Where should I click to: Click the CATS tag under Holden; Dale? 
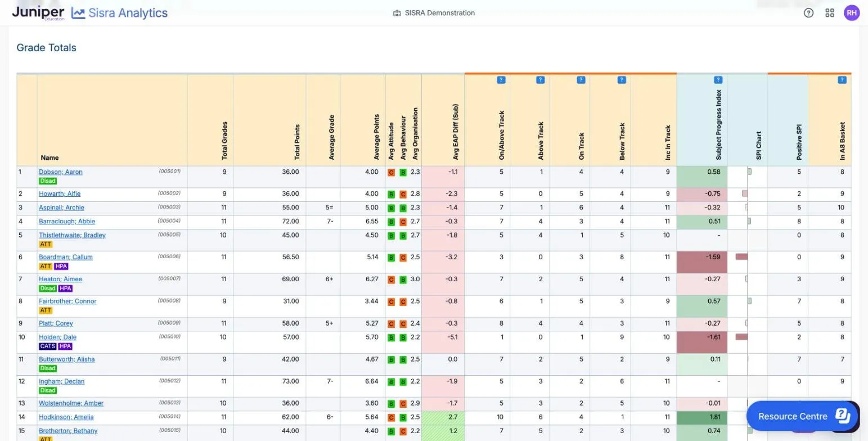tap(47, 346)
